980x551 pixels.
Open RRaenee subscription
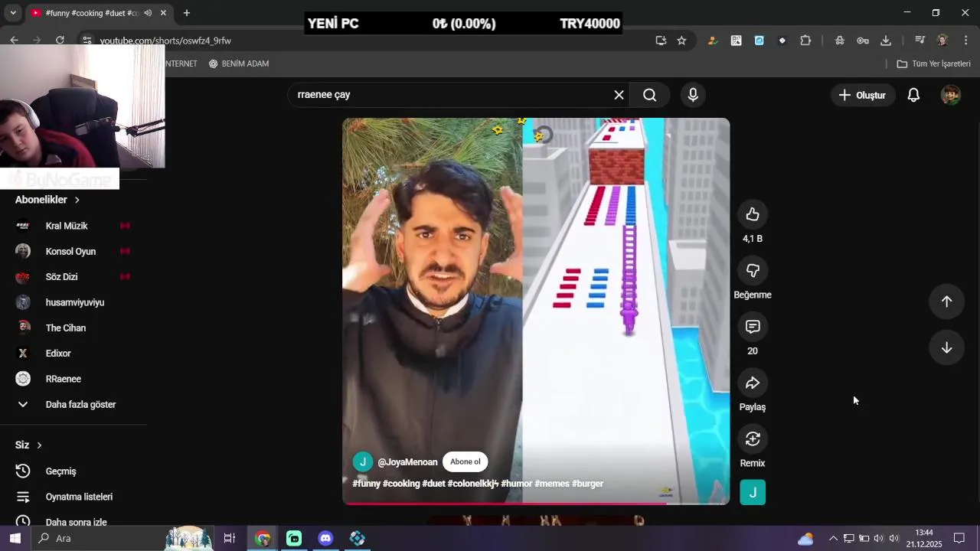[x=73, y=379]
